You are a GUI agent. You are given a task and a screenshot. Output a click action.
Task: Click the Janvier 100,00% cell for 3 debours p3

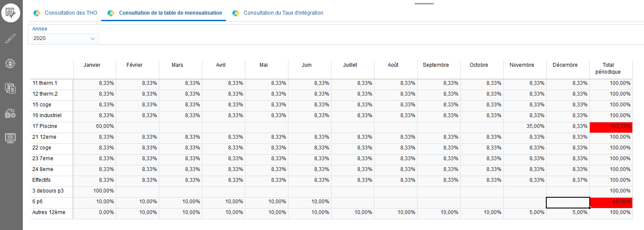click(95, 191)
